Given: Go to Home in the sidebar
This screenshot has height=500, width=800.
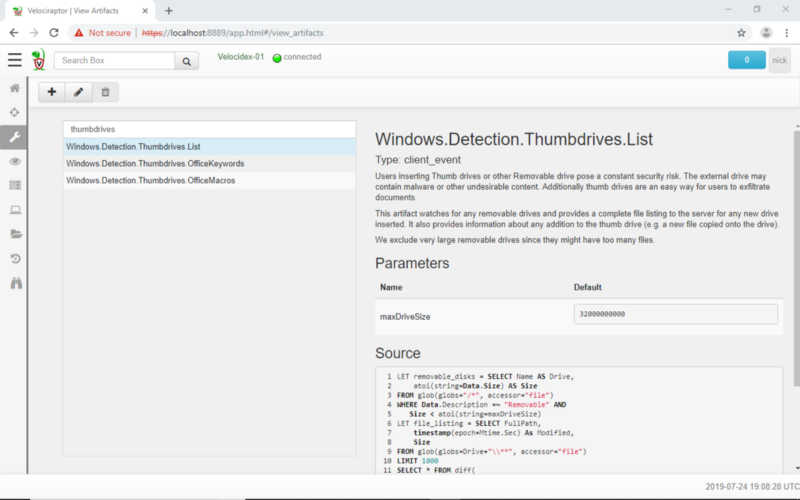Looking at the screenshot, I should (14, 88).
